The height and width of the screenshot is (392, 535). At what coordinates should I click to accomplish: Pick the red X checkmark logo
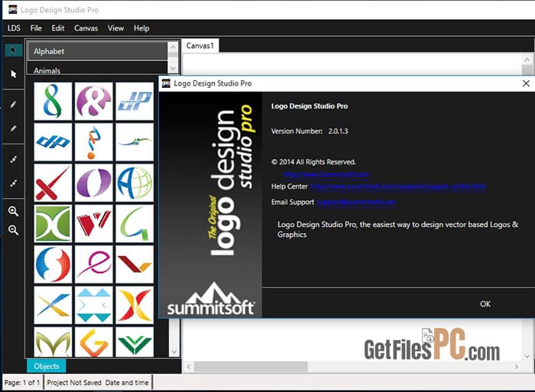pyautogui.click(x=53, y=183)
